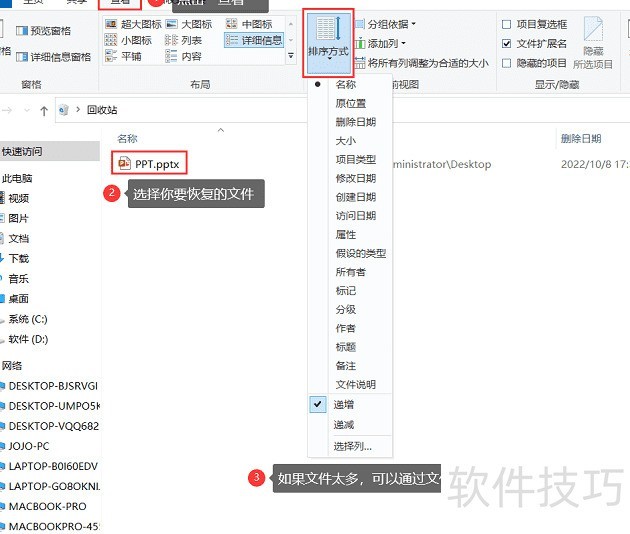Sort by 名称 in menu
The width and height of the screenshot is (630, 534).
(346, 84)
